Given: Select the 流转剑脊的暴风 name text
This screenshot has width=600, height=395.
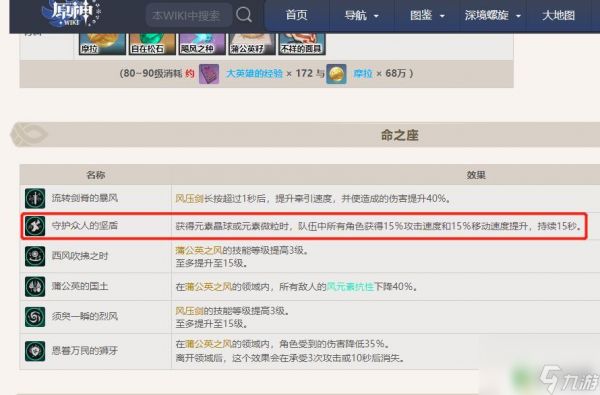Looking at the screenshot, I should 85,198.
